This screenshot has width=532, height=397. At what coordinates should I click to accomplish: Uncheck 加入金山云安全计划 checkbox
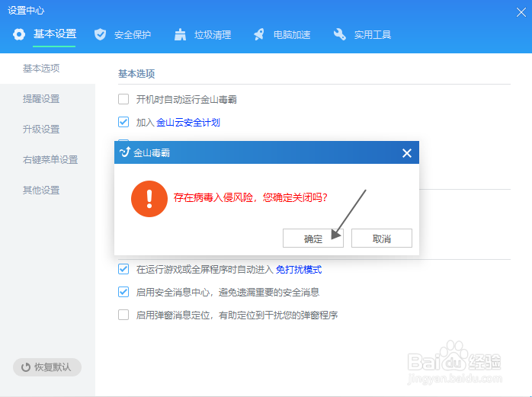pos(123,122)
